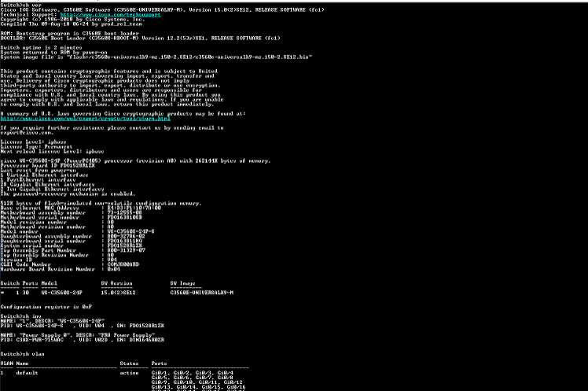This screenshot has height=391, width=588.
Task: Click the 'Model number' WS-C3560X-24P-S row
Action: (77, 231)
